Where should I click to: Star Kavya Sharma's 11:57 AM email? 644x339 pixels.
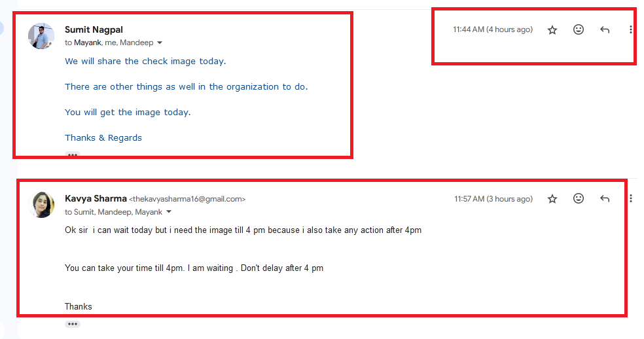click(552, 199)
